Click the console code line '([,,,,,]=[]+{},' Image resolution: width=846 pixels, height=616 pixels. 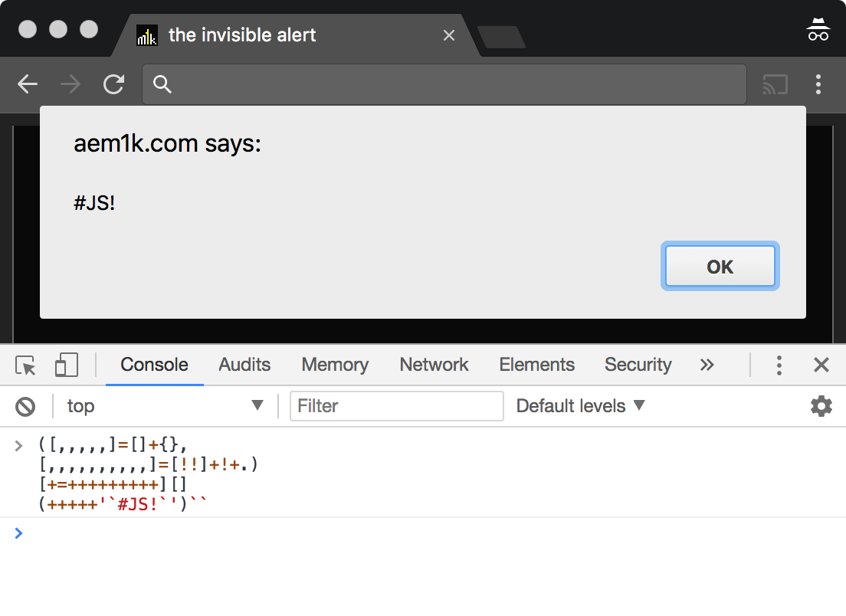[x=113, y=444]
